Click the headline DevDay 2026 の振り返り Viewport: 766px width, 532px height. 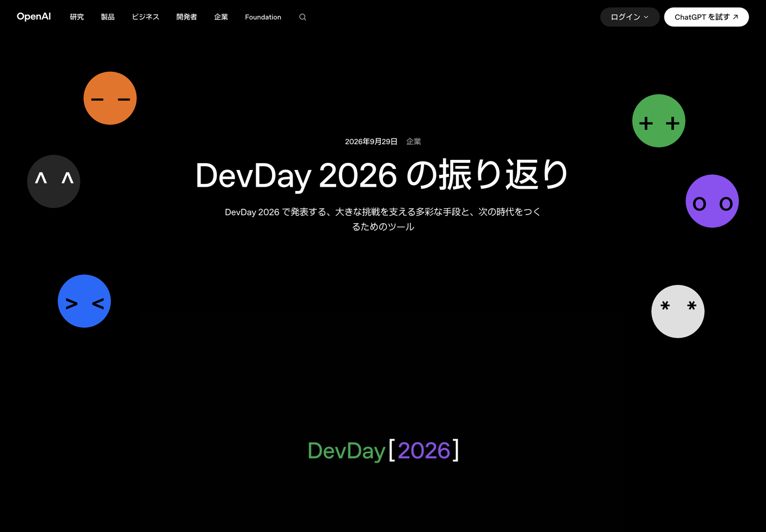(382, 175)
